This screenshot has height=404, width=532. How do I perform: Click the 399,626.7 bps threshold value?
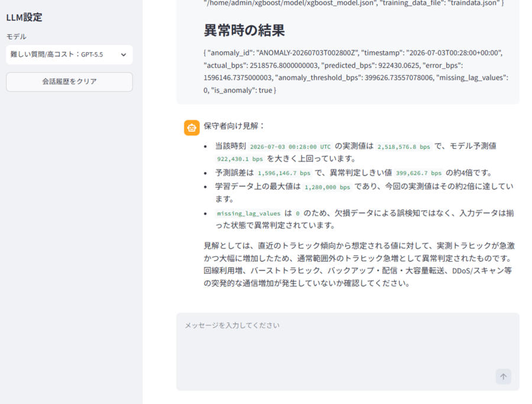(x=419, y=173)
